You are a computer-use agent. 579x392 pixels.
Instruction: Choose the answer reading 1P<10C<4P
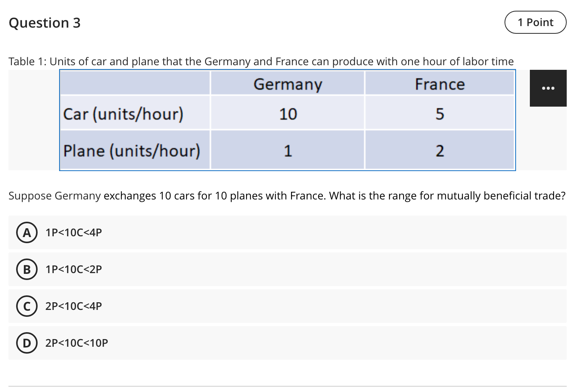click(73, 232)
